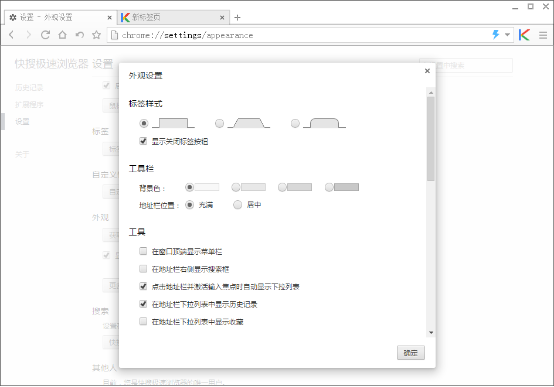Image resolution: width=554 pixels, height=387 pixels.
Task: Set address bar position to 居中
Action: tap(237, 205)
